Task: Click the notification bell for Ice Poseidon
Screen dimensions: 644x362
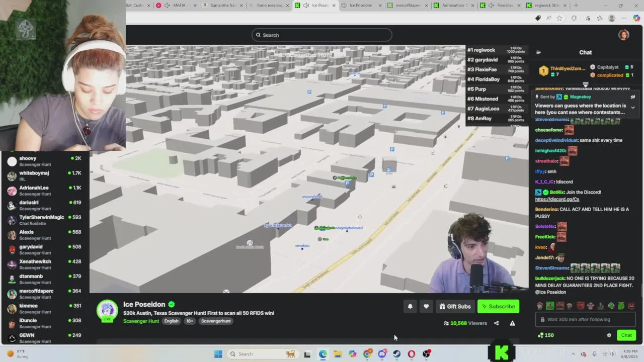Action: 410,307
